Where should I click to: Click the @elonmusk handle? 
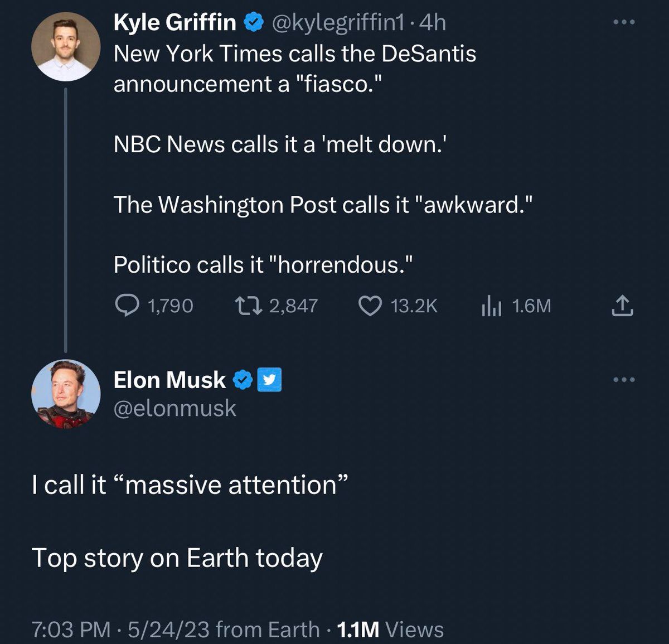[x=174, y=409]
